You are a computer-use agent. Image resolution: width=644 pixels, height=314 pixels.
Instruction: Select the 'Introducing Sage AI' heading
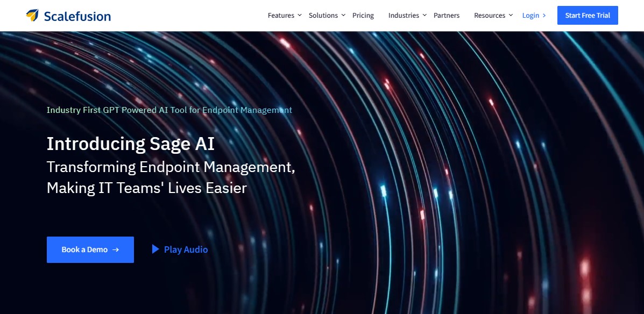click(x=131, y=144)
